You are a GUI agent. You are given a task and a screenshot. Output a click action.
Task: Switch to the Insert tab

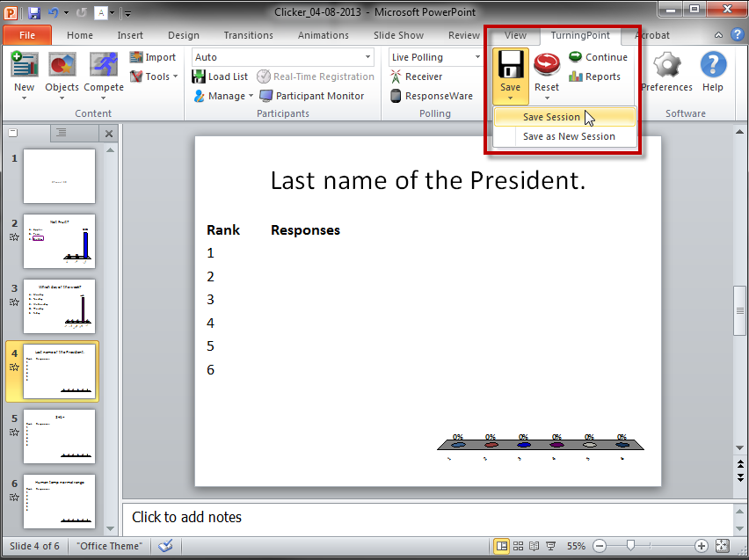[x=130, y=35]
